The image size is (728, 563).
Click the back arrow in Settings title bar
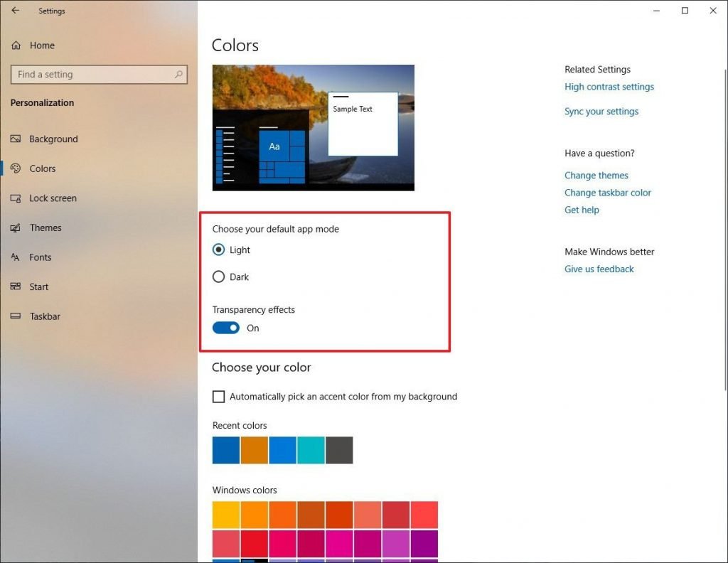click(x=16, y=11)
